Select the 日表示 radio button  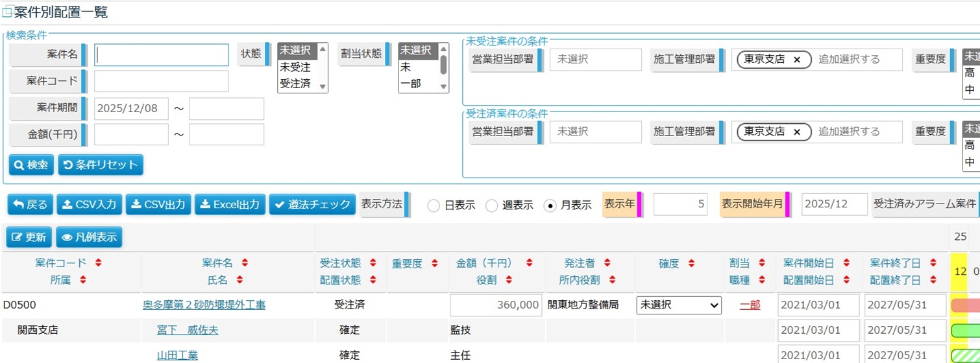pyautogui.click(x=434, y=205)
